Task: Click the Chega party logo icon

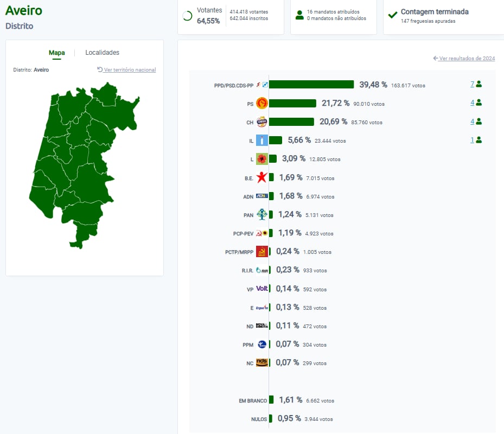Action: [262, 122]
